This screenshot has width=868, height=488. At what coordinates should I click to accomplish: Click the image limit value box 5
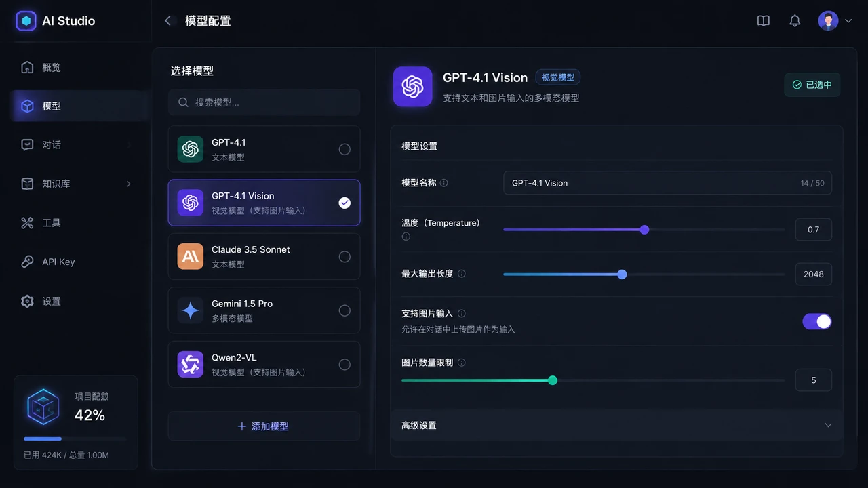[813, 380]
